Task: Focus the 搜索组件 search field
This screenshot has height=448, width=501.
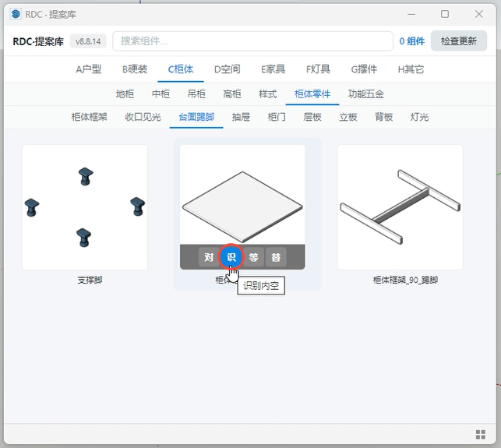Action: coord(252,41)
